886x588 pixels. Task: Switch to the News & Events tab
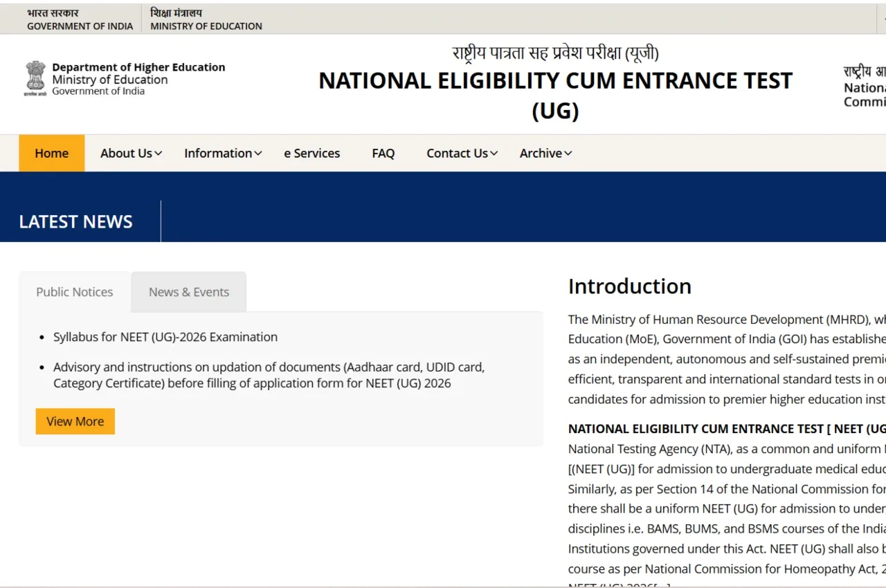point(189,292)
